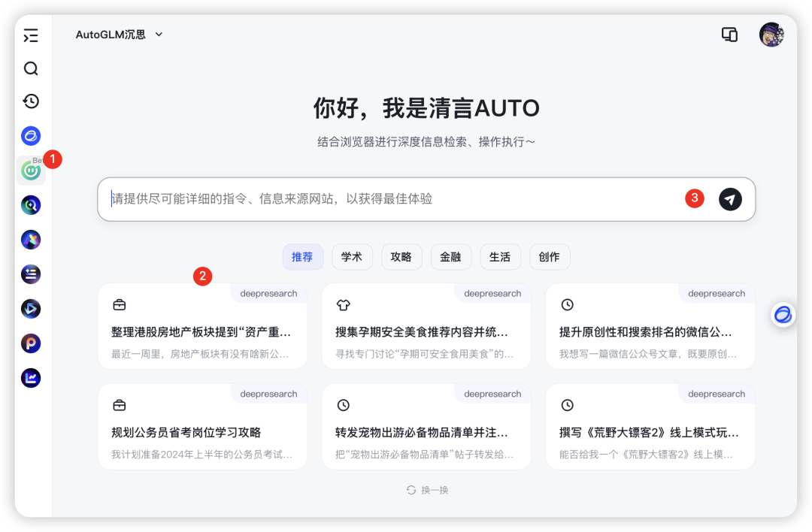Send the message with the paper plane button
Viewport: 812px width, 532px height.
pyautogui.click(x=729, y=199)
